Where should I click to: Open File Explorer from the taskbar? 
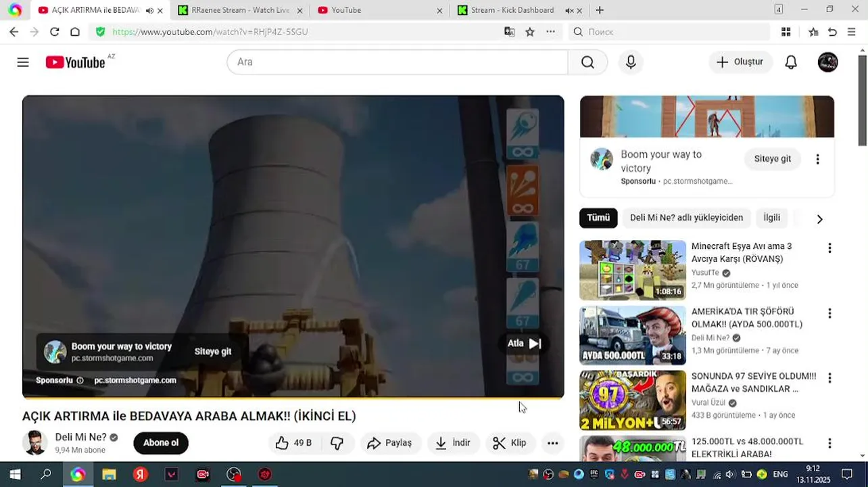click(x=109, y=474)
